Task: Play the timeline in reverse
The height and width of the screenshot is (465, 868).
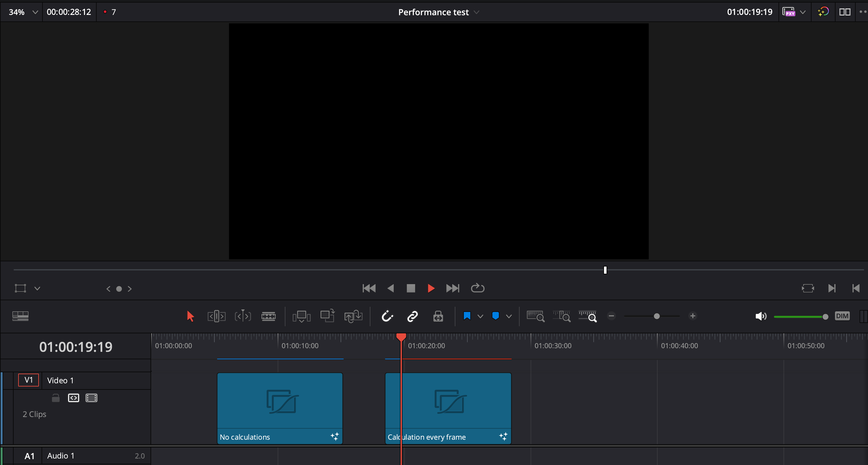Action: tap(391, 288)
